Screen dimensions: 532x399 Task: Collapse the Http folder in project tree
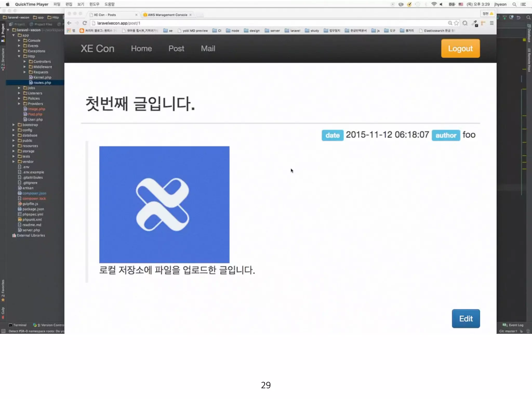(x=19, y=56)
